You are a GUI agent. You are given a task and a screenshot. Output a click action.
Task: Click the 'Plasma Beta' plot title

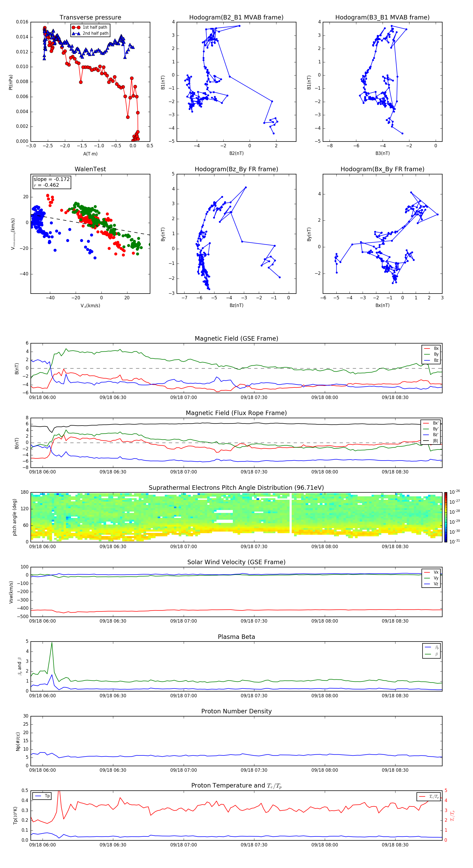tap(236, 637)
